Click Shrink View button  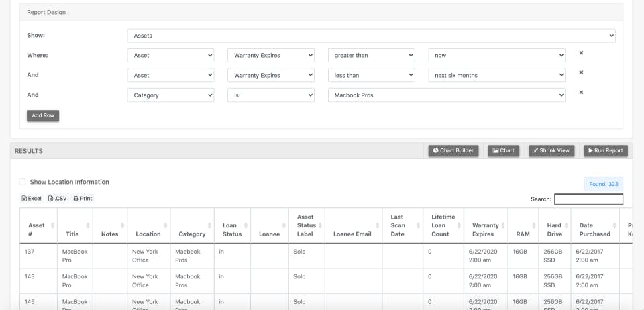click(551, 151)
